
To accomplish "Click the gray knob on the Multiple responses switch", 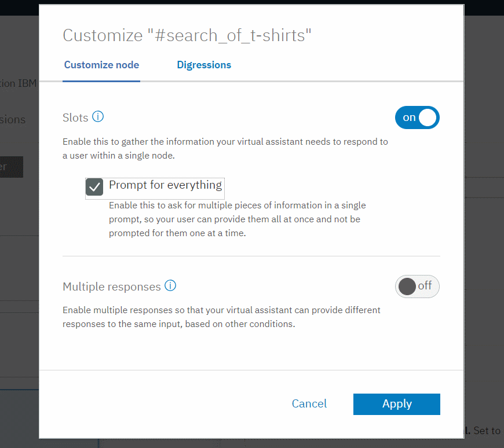I will pos(408,286).
